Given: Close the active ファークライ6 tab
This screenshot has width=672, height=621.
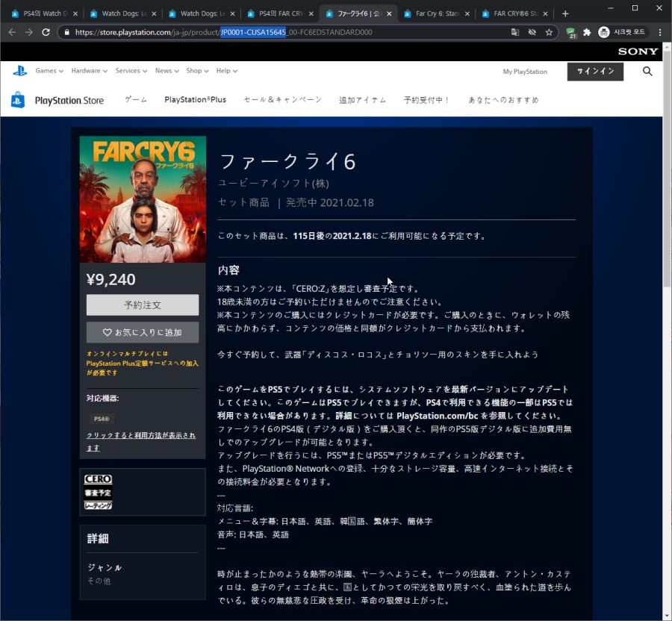Looking at the screenshot, I should (x=389, y=13).
